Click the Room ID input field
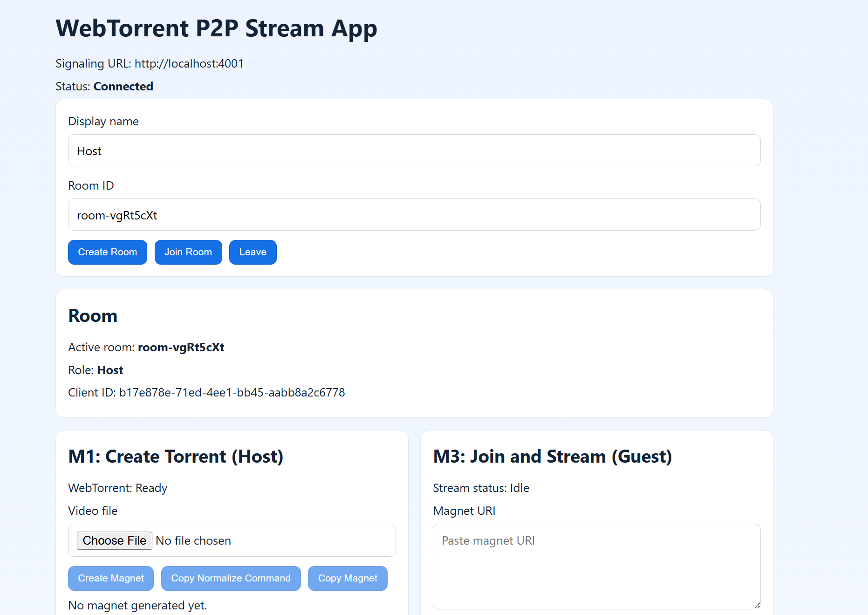The width and height of the screenshot is (868, 615). coord(414,215)
